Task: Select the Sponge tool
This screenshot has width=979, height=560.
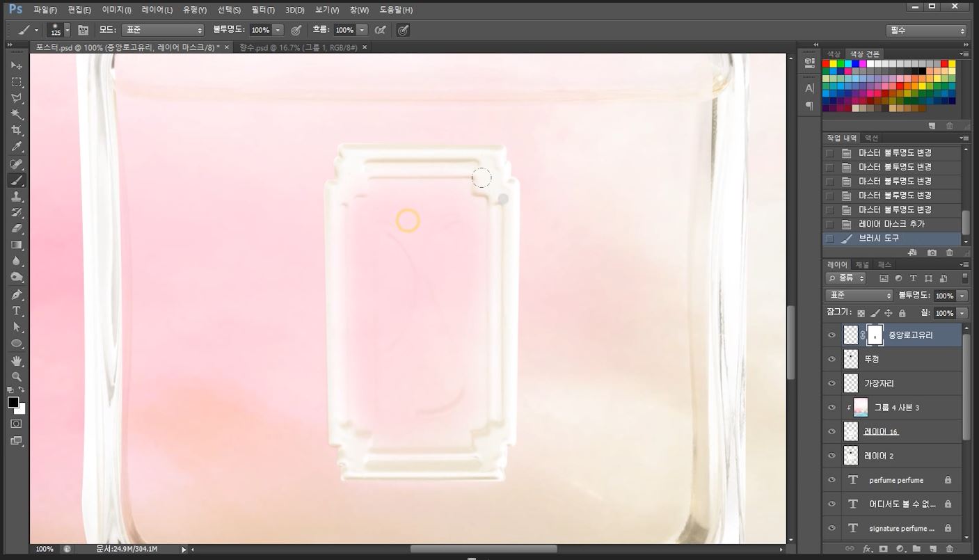Action: coord(17,278)
